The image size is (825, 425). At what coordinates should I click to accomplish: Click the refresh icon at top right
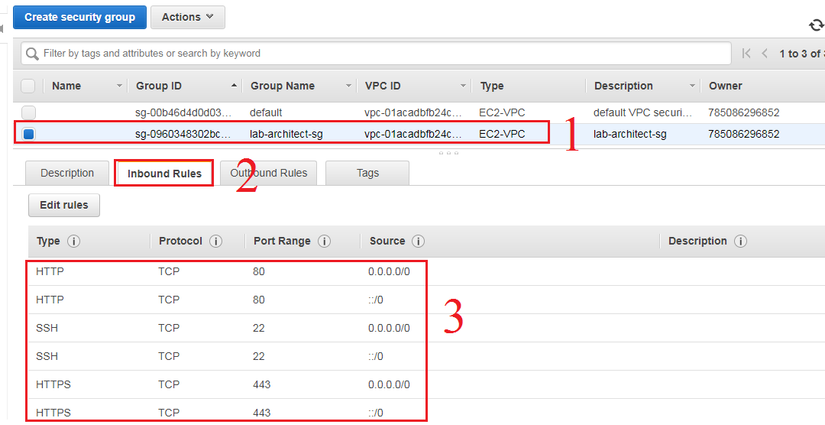[817, 25]
